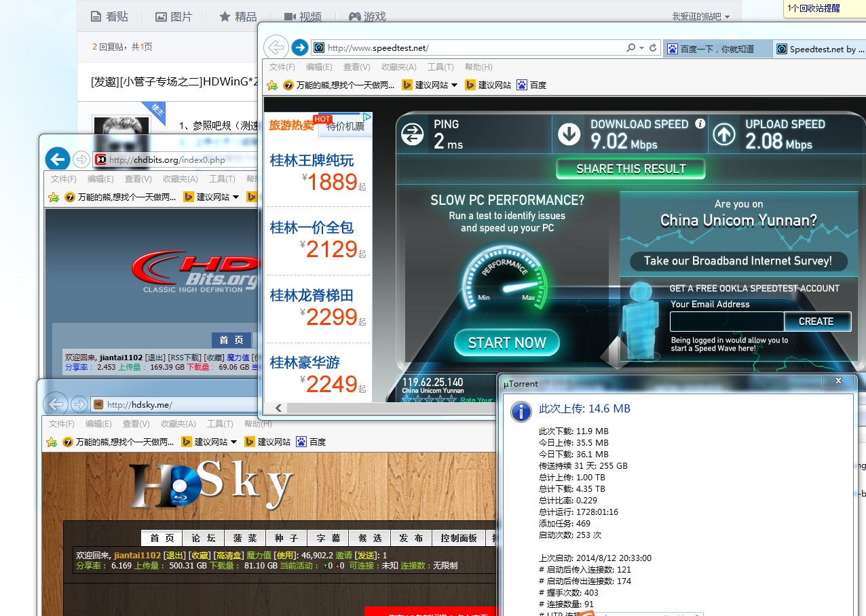Screen dimensions: 866x616
Task: Open 文件(F) menu in Speedtest window
Action: pos(282,66)
